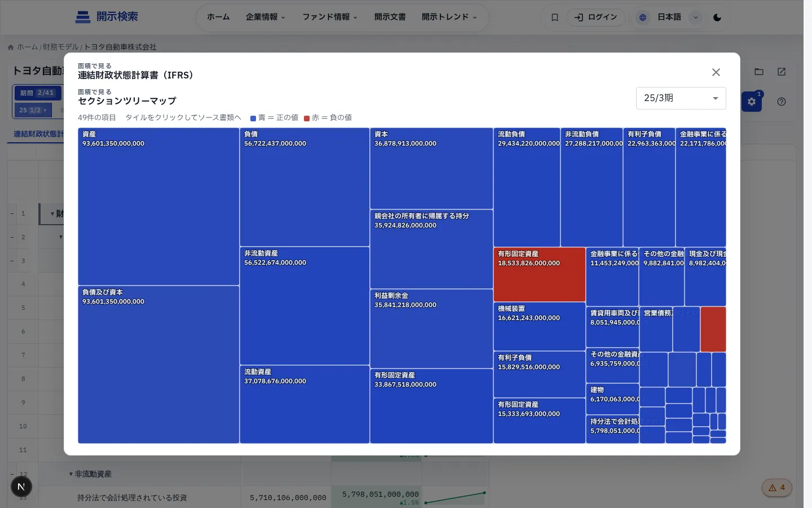
Task: Click the red 有形固定資産 18,533,826,000,000 tile
Action: tap(540, 274)
